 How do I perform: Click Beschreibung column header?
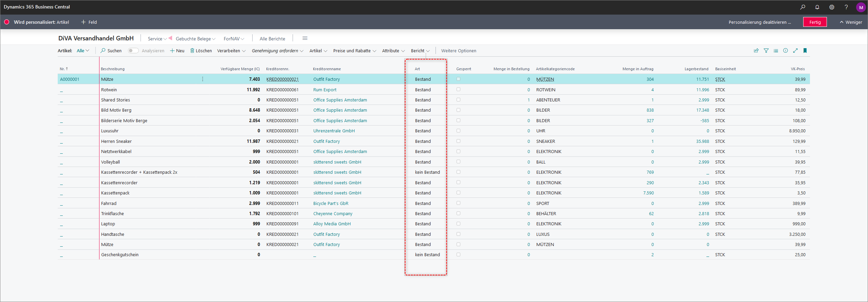click(113, 69)
